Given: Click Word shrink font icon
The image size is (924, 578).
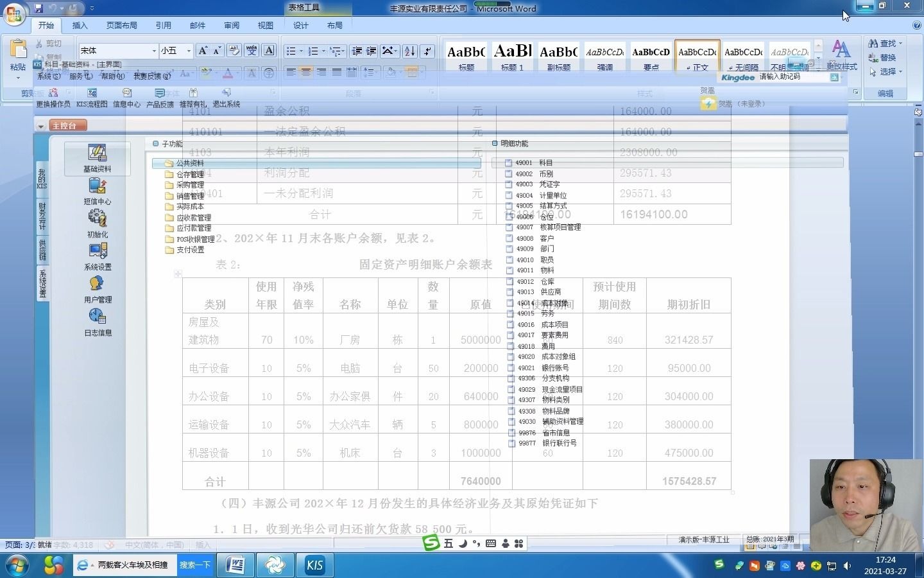Looking at the screenshot, I should coord(217,51).
